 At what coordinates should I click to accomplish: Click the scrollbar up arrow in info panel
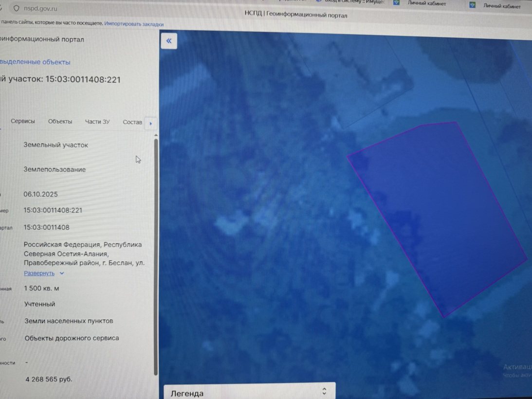pos(156,135)
